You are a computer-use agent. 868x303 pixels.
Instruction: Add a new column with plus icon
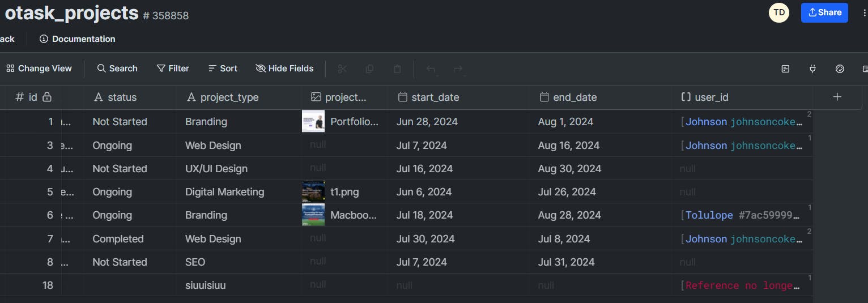[837, 97]
